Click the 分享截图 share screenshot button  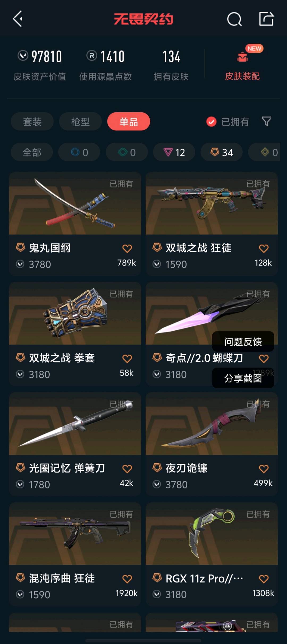coord(243,378)
